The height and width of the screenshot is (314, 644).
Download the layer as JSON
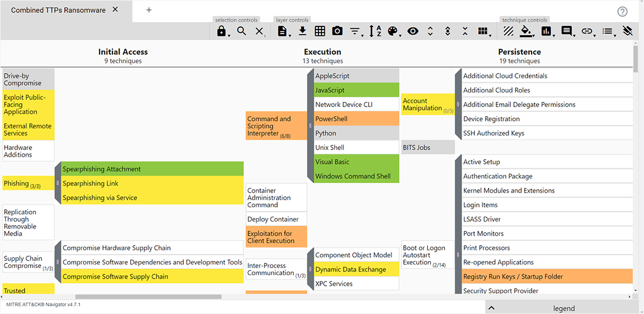tap(302, 31)
